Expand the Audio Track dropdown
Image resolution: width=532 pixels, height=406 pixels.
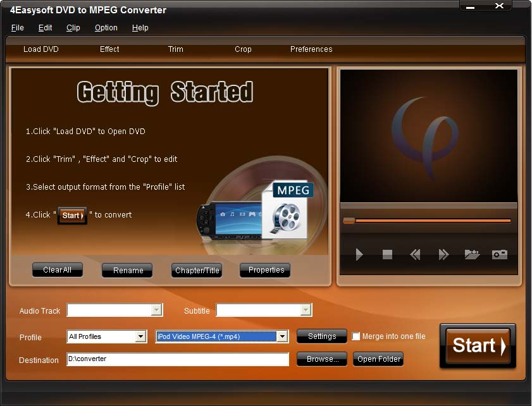(156, 310)
